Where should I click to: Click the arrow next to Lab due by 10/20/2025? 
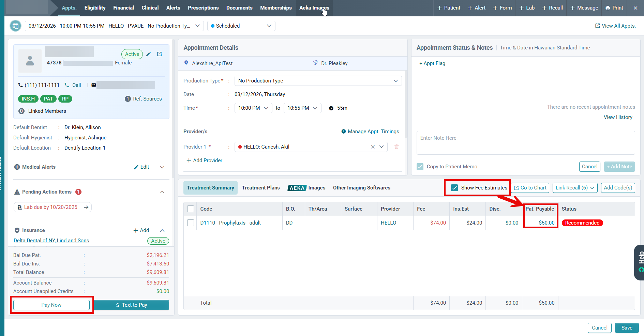[x=86, y=207]
